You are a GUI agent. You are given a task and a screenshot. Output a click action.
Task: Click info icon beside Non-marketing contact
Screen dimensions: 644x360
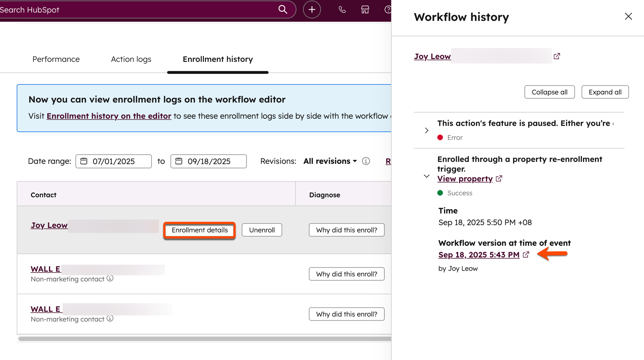tap(110, 279)
